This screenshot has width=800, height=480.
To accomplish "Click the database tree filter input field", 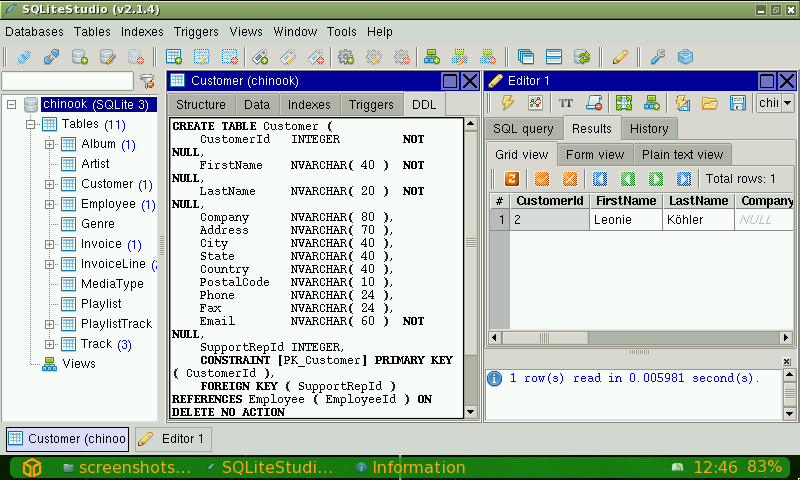I will [68, 81].
